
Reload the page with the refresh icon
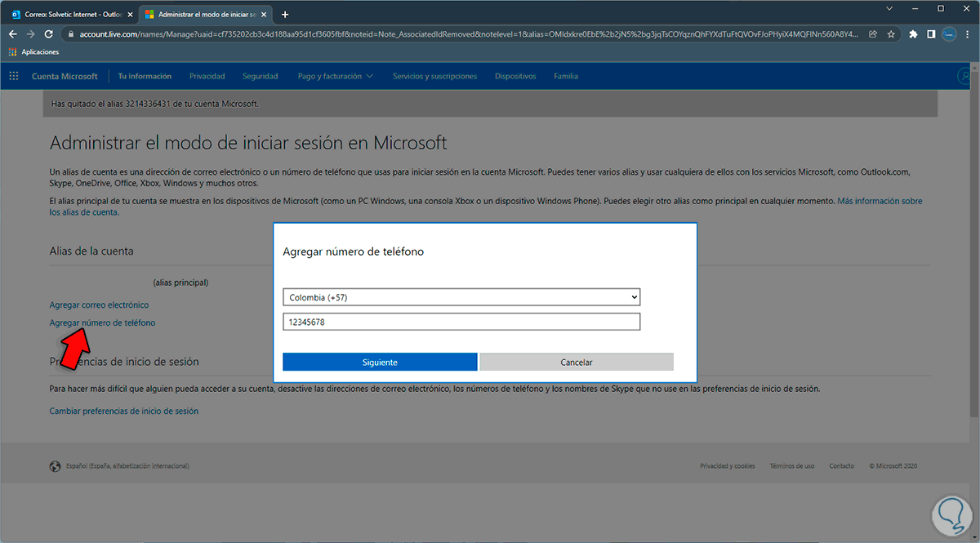(49, 34)
